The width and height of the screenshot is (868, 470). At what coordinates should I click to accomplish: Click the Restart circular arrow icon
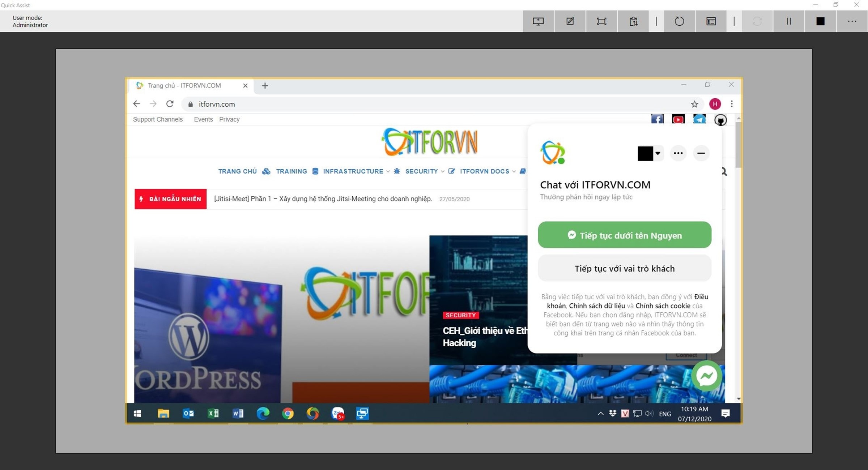[679, 21]
